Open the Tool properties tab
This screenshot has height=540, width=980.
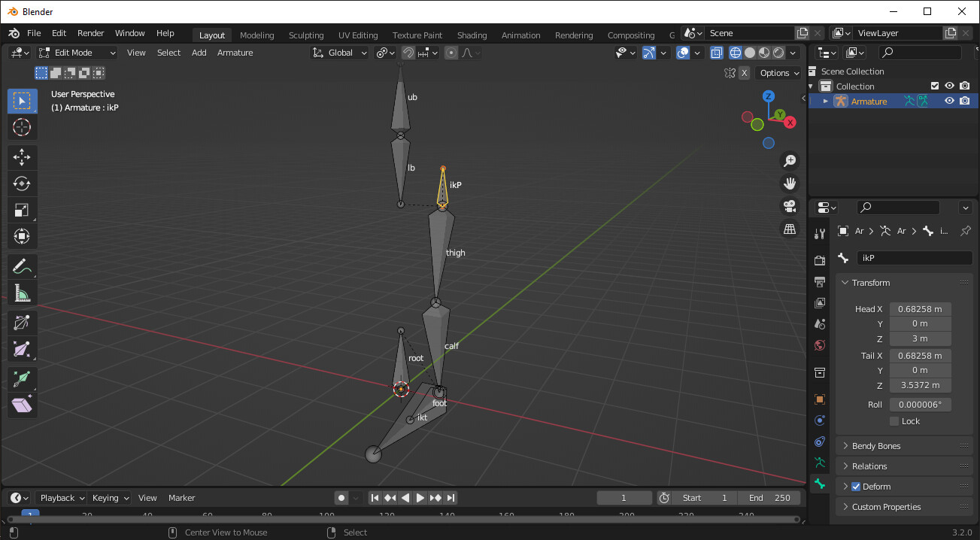820,234
